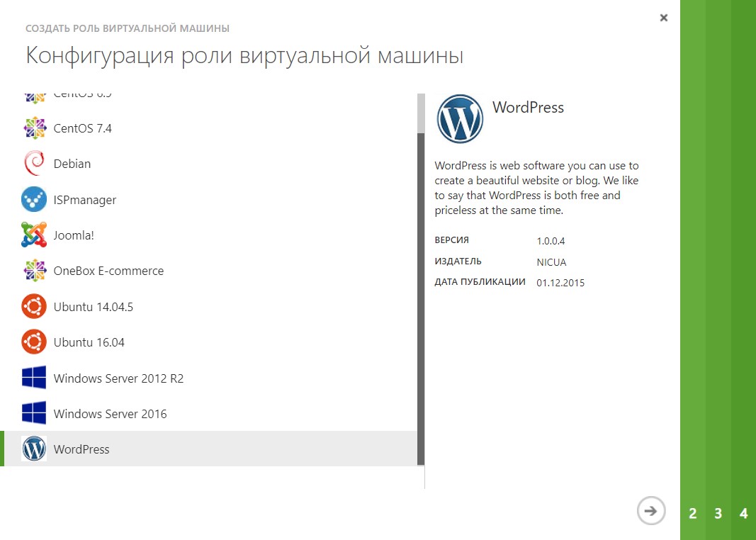Screen dimensions: 756x540
Task: Select CentOS 7.4 from the list
Action: 209,128
